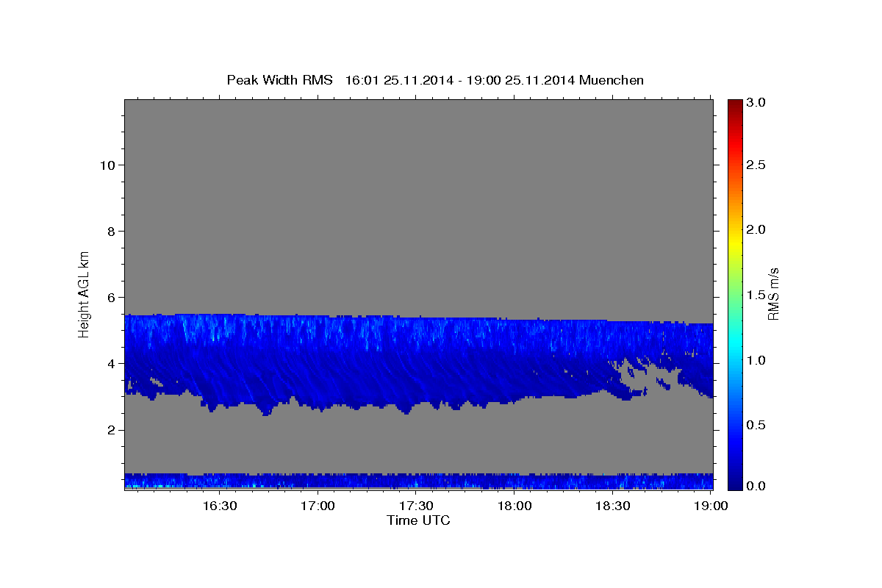The width and height of the screenshot is (882, 588).
Task: Click the 16:30 time tick label
Action: [220, 506]
